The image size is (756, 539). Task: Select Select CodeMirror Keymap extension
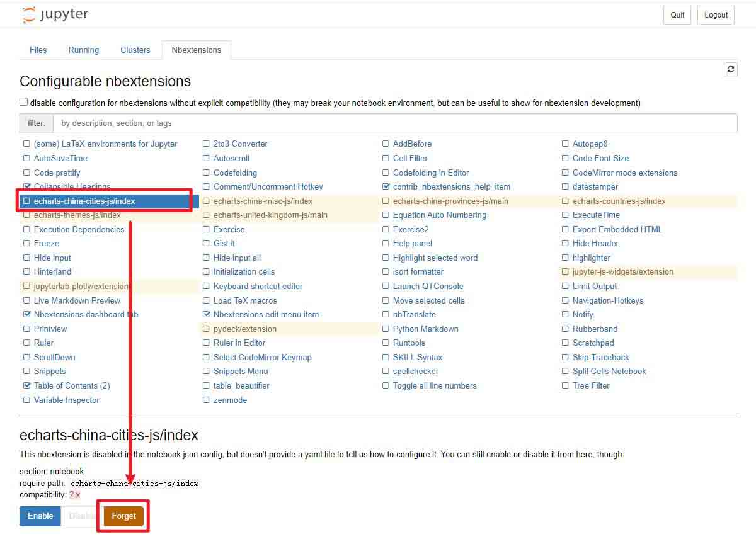pyautogui.click(x=262, y=357)
